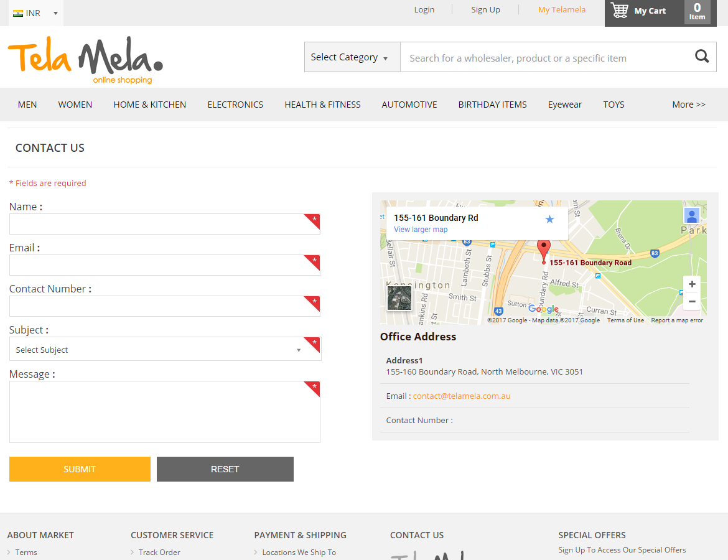Focus the Email input field
Viewport: 728px width, 560px height.
[x=165, y=265]
